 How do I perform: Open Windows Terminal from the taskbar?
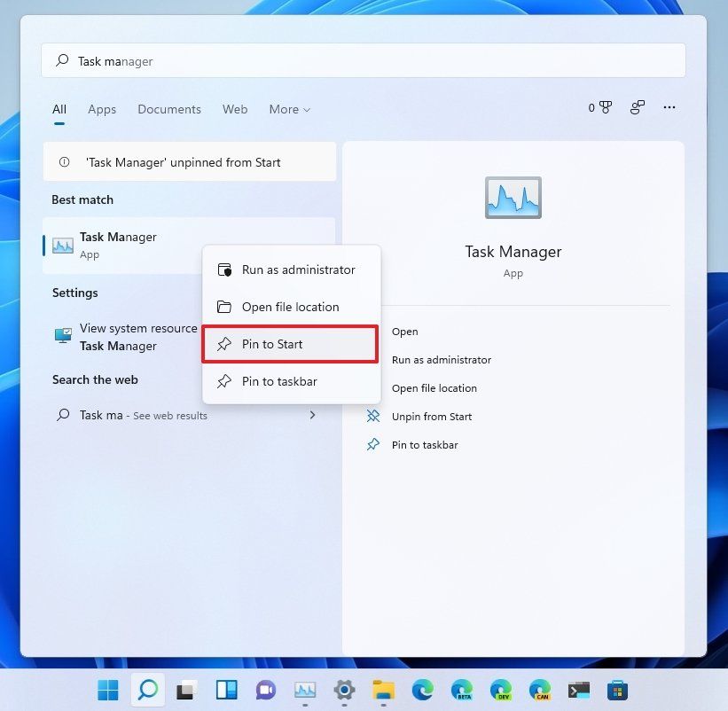[578, 689]
